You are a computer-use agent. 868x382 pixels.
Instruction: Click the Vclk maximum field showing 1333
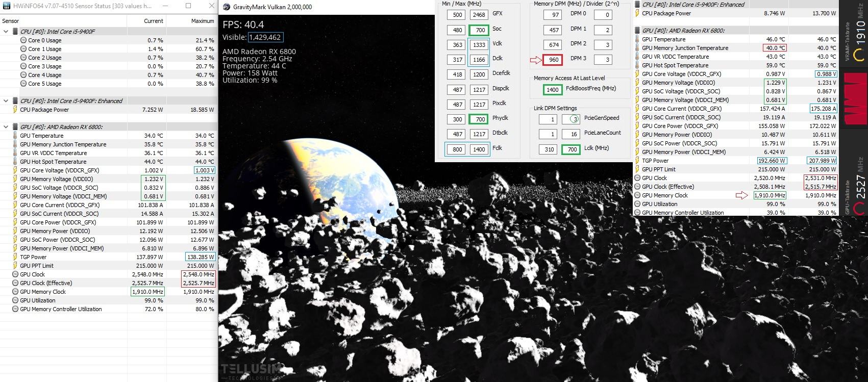479,45
